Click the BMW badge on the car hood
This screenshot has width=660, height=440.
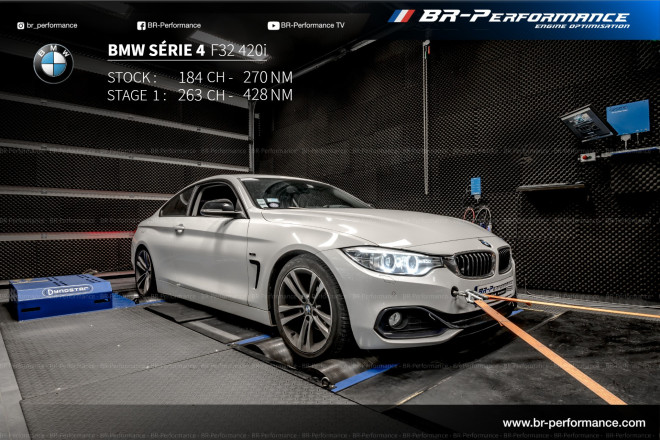[x=485, y=243]
